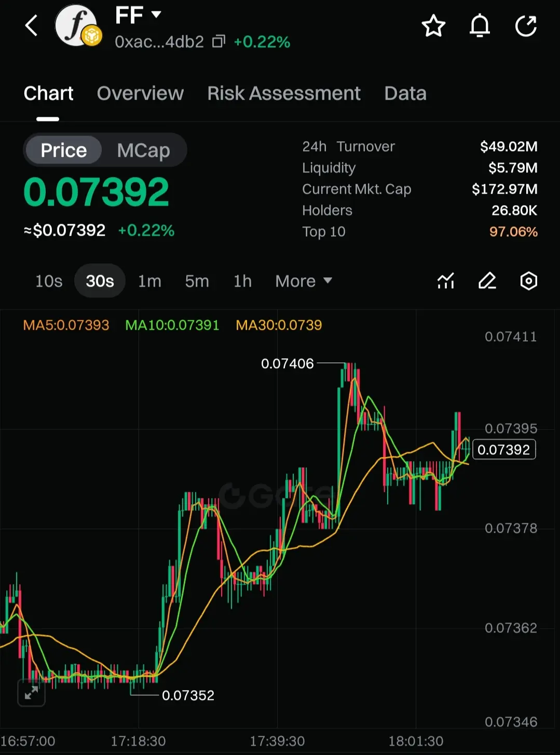The height and width of the screenshot is (755, 560).
Task: Tap the current price tag 0.07392 on axis
Action: click(504, 450)
